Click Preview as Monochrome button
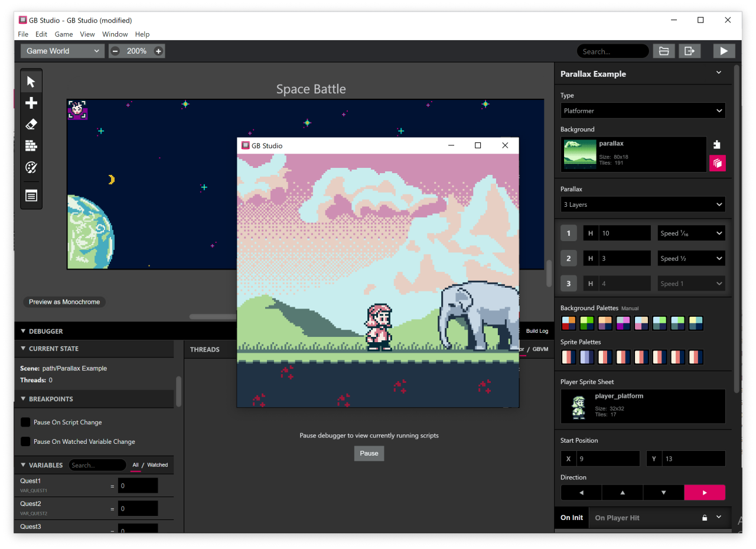The width and height of the screenshot is (756, 549). [64, 302]
